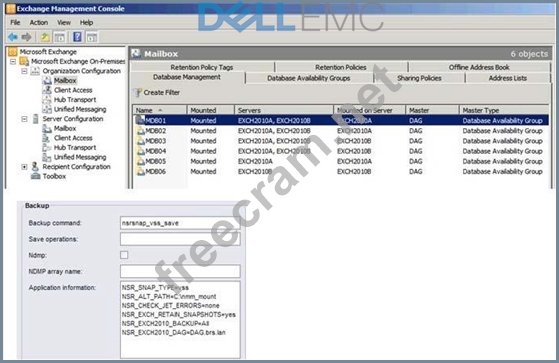Viewport: 559px width, 363px height.
Task: Click the MDB05 database icon
Action: click(x=140, y=161)
